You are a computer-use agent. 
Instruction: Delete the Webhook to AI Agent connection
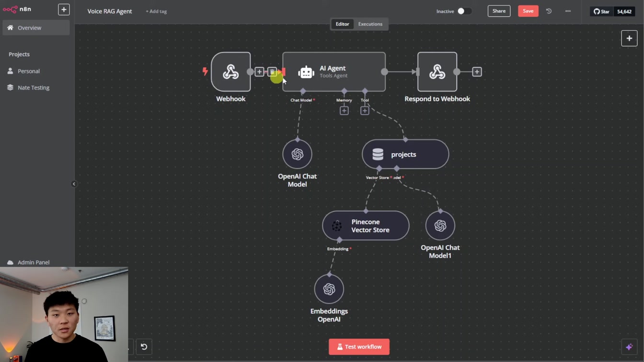pyautogui.click(x=272, y=72)
